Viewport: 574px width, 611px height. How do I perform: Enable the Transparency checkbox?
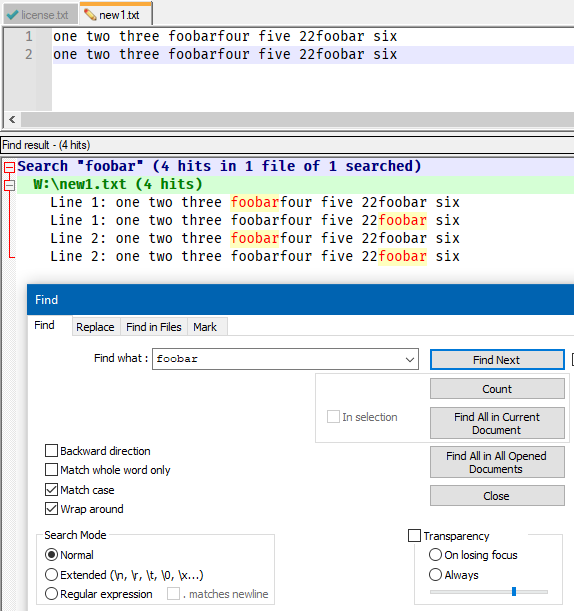[x=414, y=536]
